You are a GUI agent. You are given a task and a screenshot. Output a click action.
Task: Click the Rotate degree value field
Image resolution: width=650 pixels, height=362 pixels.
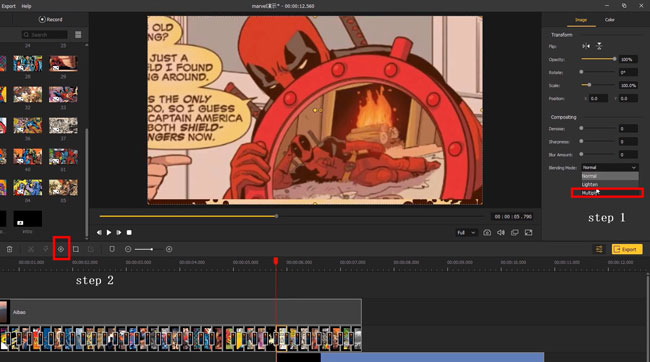coord(628,72)
